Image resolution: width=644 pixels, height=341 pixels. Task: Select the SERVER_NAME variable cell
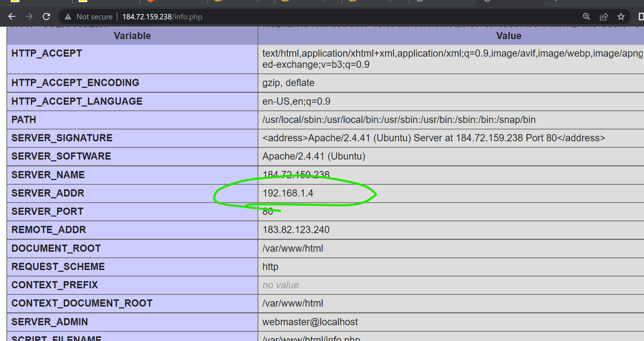(x=132, y=175)
